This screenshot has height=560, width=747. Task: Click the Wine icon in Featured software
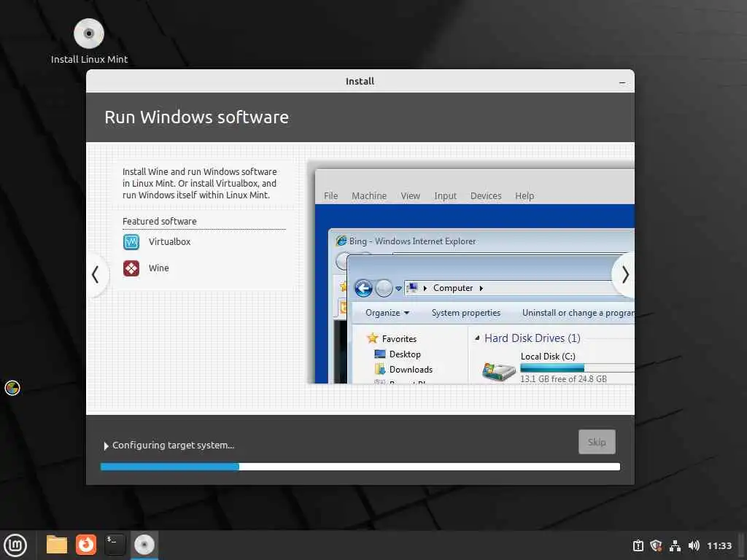(x=131, y=268)
